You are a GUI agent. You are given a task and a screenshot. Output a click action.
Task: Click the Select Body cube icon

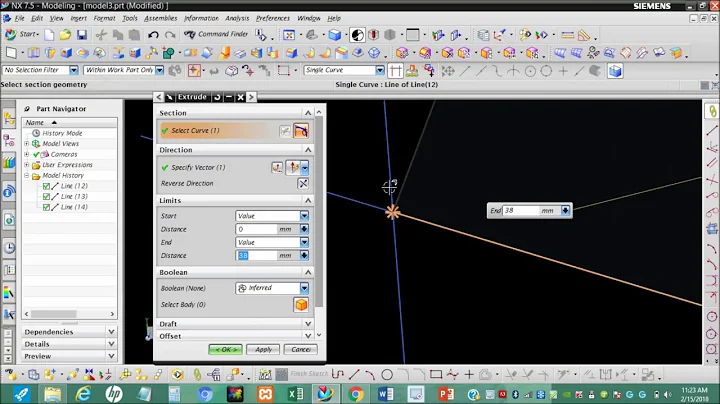[301, 304]
